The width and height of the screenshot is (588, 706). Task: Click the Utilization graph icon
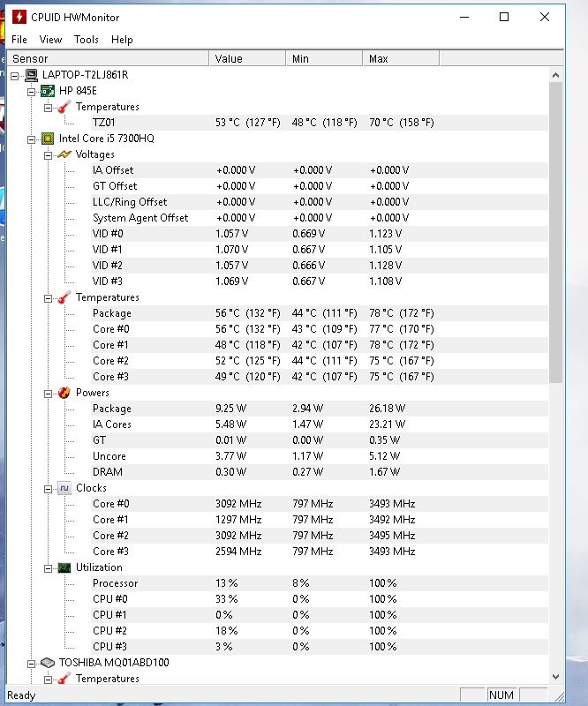point(64,567)
